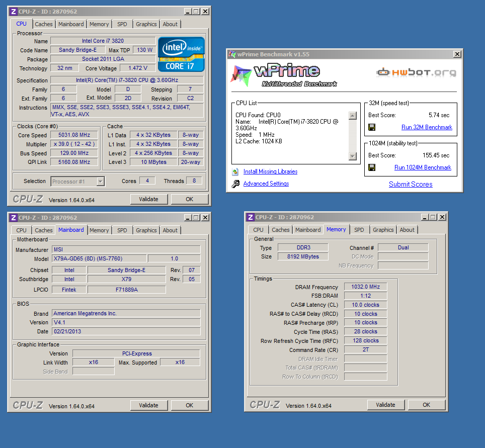The image size is (485, 448).
Task: Click the save icon for 1024M score
Action: pos(372,167)
